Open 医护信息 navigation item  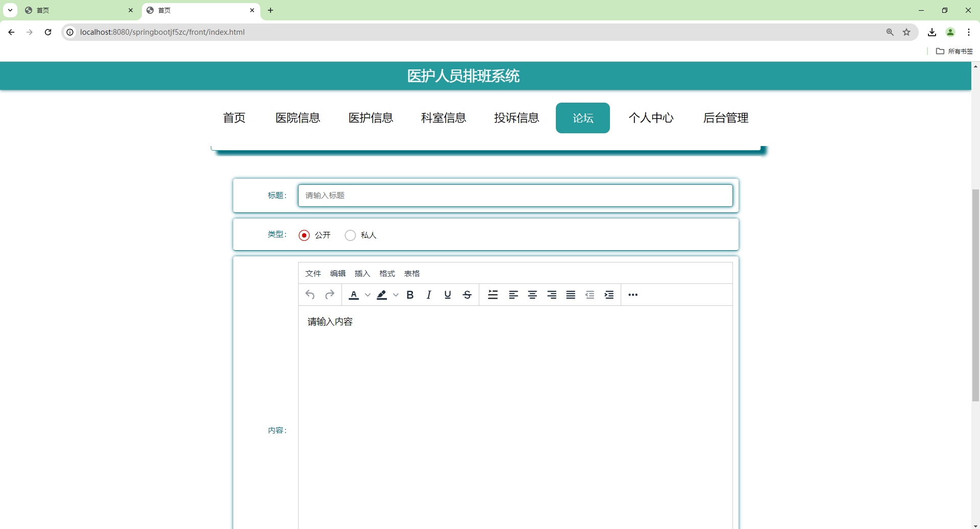(371, 118)
